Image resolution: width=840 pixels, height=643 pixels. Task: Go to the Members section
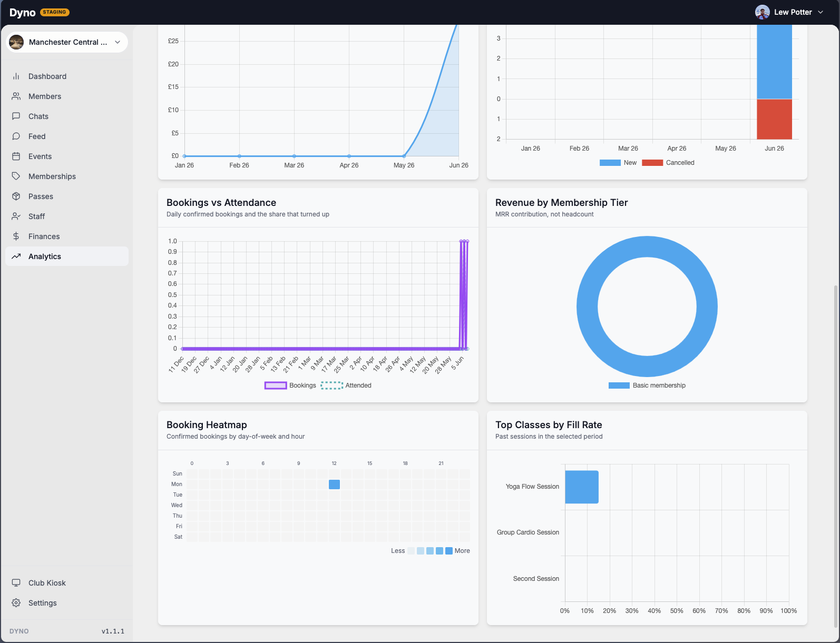(67, 96)
